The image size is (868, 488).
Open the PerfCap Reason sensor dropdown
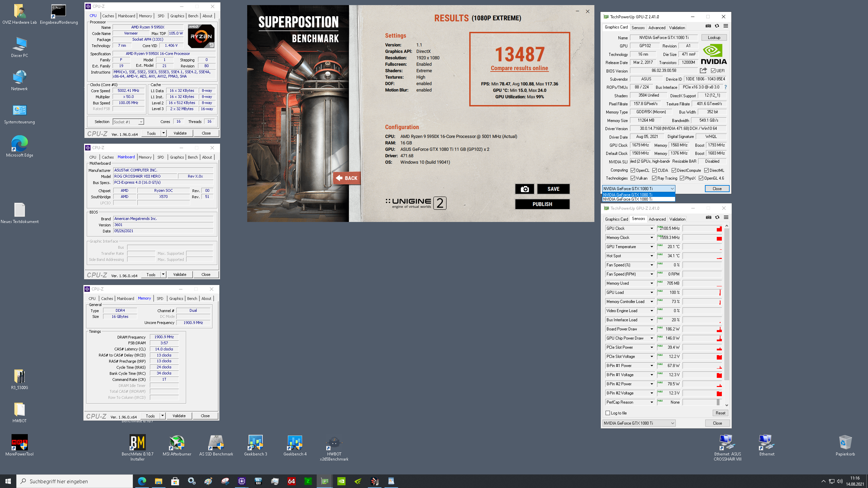point(651,402)
